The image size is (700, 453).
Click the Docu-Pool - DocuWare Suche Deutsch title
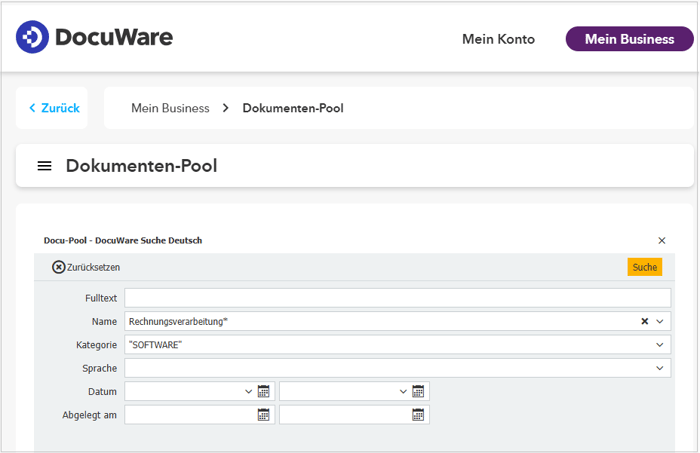123,241
